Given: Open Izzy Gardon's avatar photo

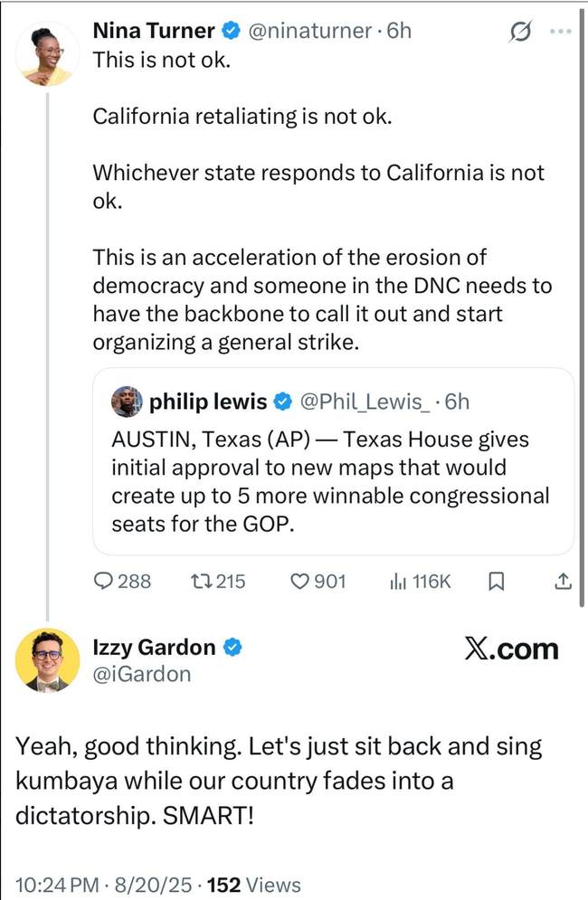Looking at the screenshot, I should click(x=47, y=660).
